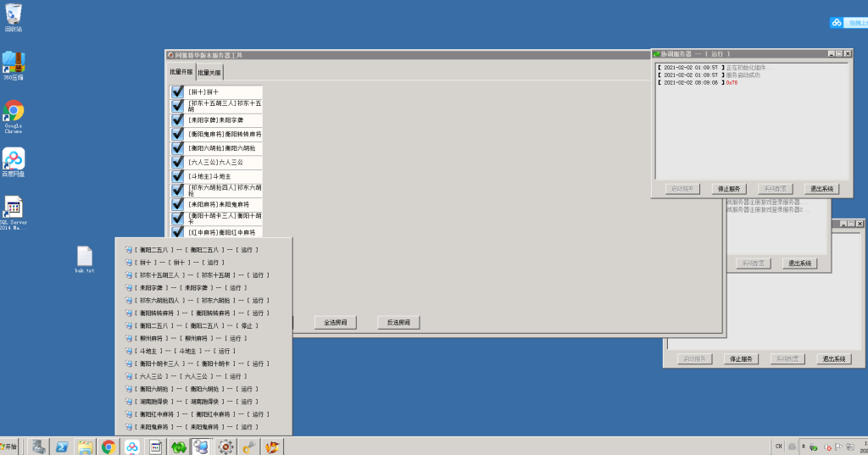Click the golden key icon in the taskbar
868x455 pixels.
(x=248, y=447)
